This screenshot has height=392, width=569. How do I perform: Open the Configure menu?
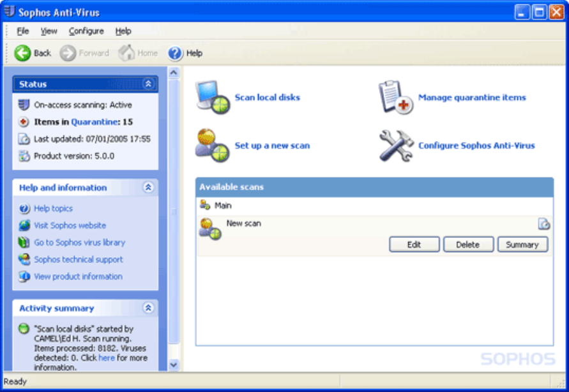click(86, 31)
